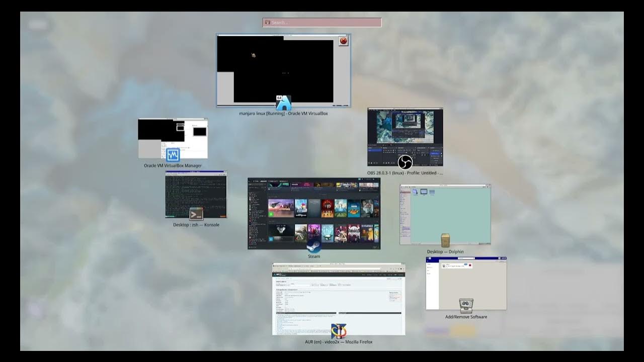Switch to the Steam window thumbnail
This screenshot has width=644, height=362.
(314, 214)
